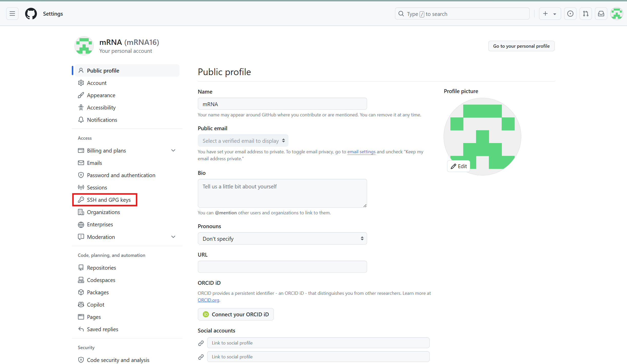The height and width of the screenshot is (364, 627).
Task: Open the Pronouns dropdown
Action: click(x=282, y=239)
